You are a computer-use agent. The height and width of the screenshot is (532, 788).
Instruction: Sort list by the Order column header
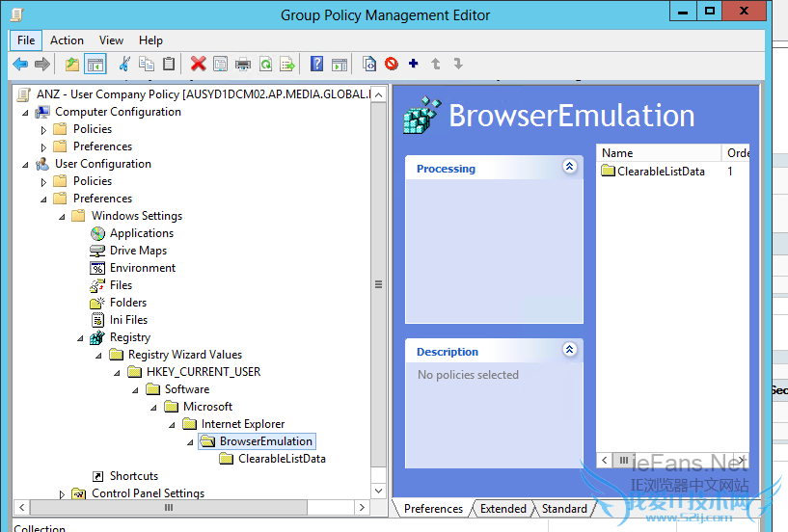pyautogui.click(x=736, y=153)
